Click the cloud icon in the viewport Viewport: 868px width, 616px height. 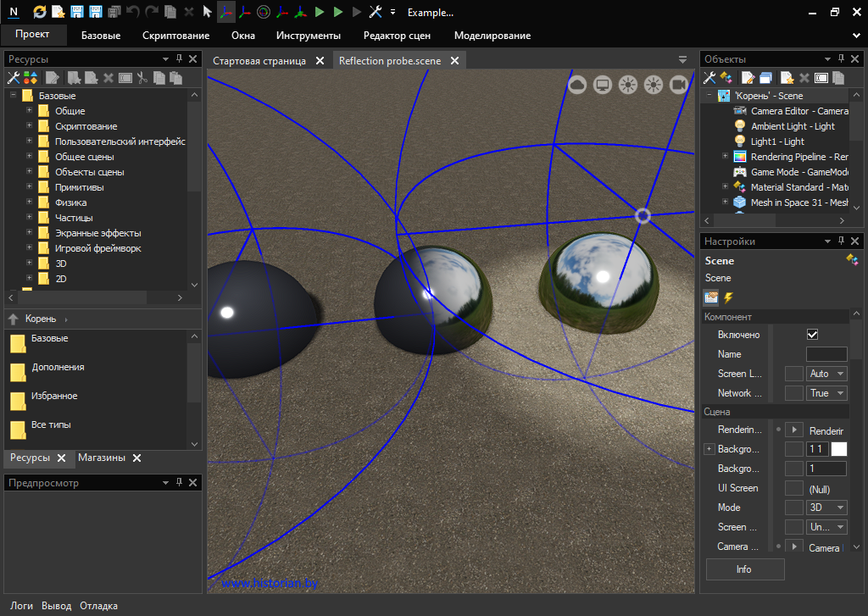tap(577, 84)
